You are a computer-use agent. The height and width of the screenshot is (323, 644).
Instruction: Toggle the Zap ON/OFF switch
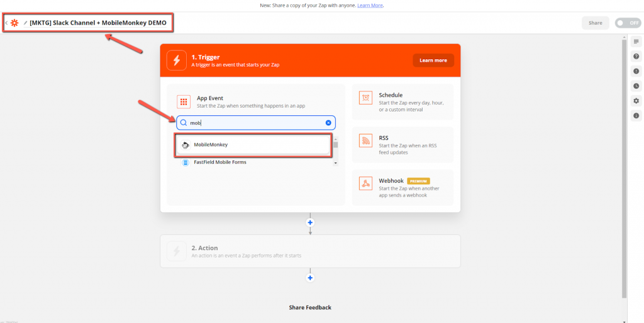[x=628, y=23]
